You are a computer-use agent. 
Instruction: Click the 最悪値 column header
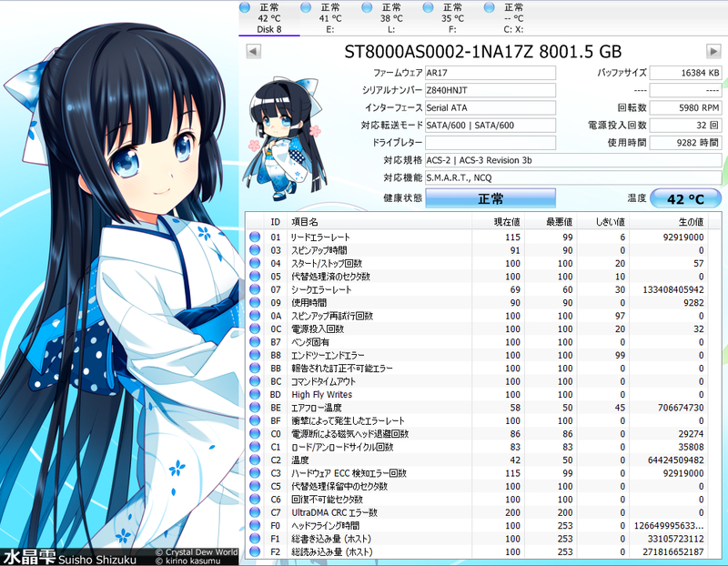click(x=550, y=222)
